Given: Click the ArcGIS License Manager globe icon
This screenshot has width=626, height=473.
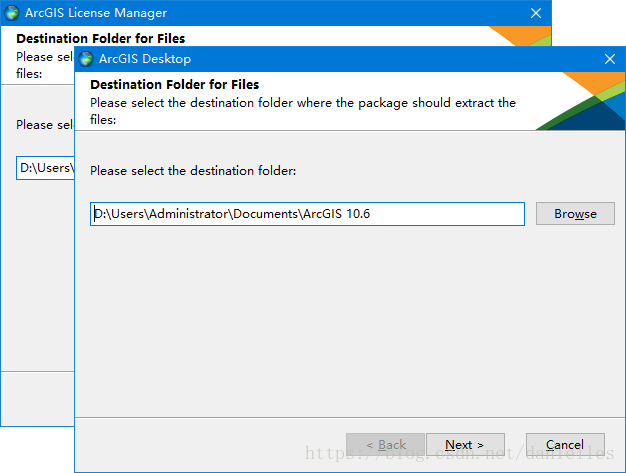Looking at the screenshot, I should [x=12, y=13].
